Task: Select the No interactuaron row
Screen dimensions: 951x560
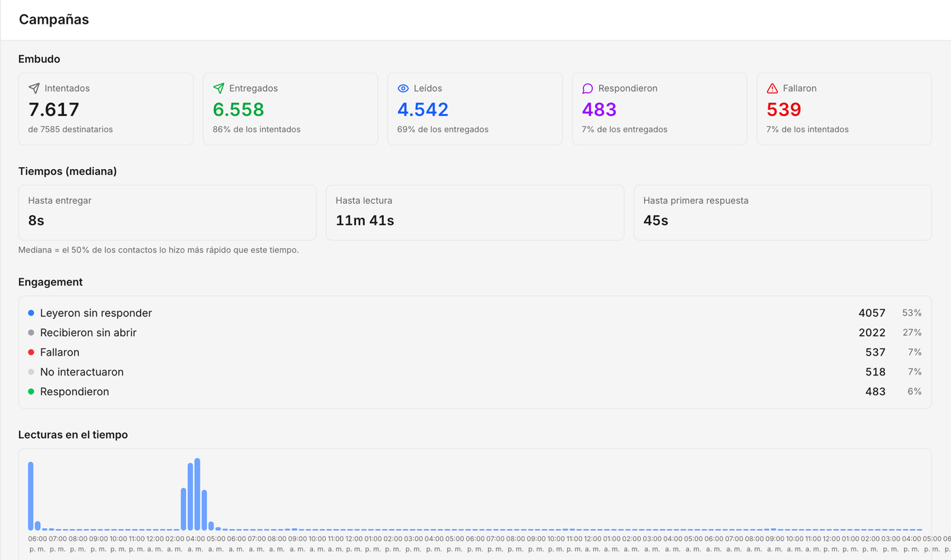Action: point(475,372)
